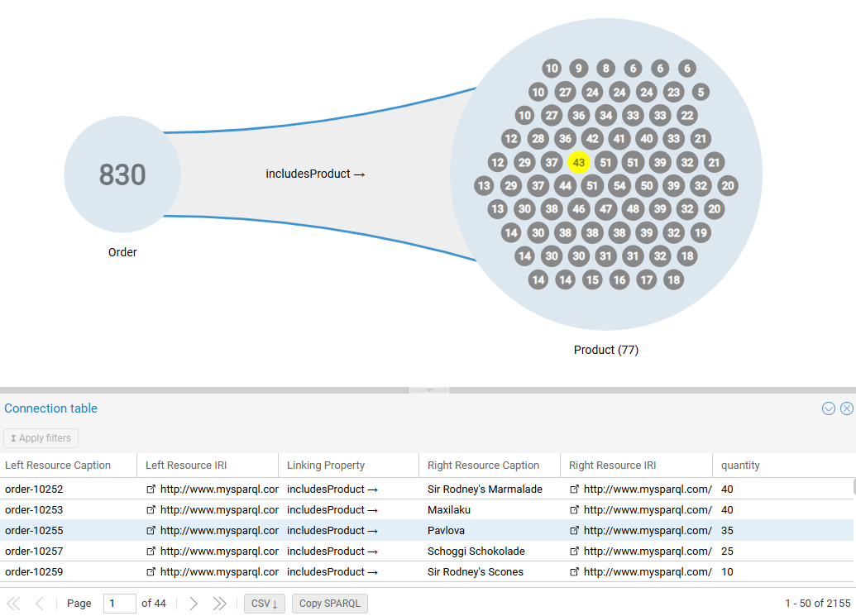This screenshot has width=856, height=616.
Task: Click the Connection table heading
Action: pyautogui.click(x=50, y=408)
